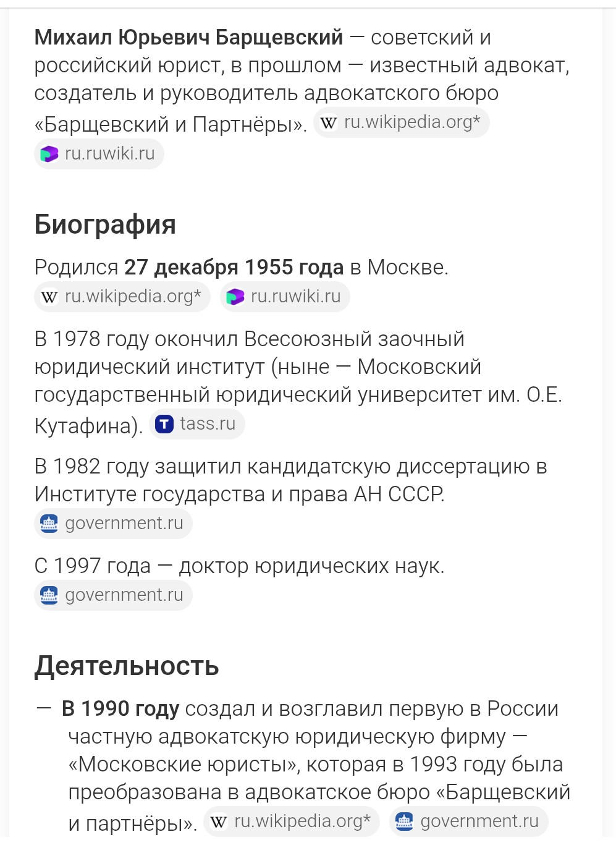This screenshot has width=616, height=858.
Task: Click the government icon under the 1997 doctorate line
Action: coord(49,595)
